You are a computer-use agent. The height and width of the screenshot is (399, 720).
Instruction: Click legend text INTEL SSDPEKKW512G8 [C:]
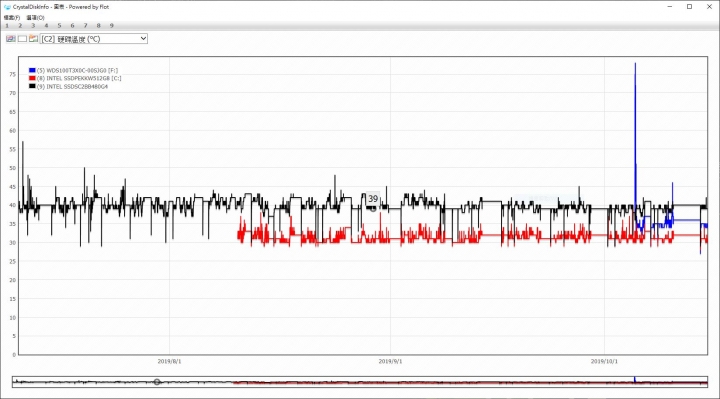[79, 79]
